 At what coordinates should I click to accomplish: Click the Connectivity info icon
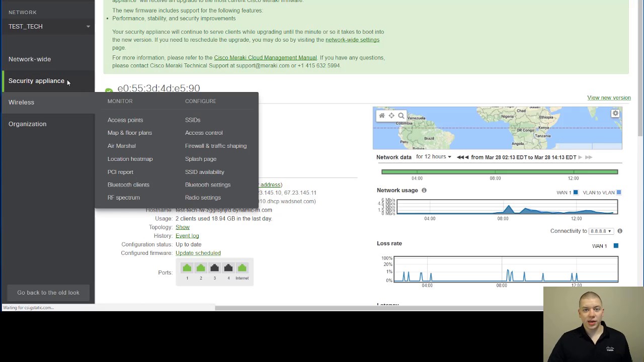pyautogui.click(x=620, y=231)
